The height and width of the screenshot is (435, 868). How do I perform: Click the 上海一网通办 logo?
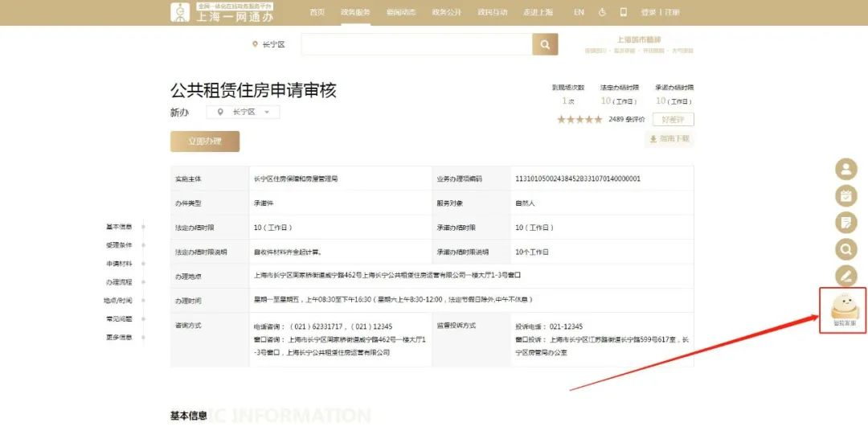[222, 12]
